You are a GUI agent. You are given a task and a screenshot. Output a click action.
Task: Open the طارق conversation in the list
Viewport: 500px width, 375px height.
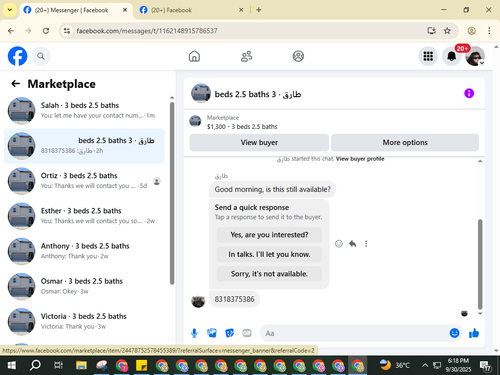(84, 146)
